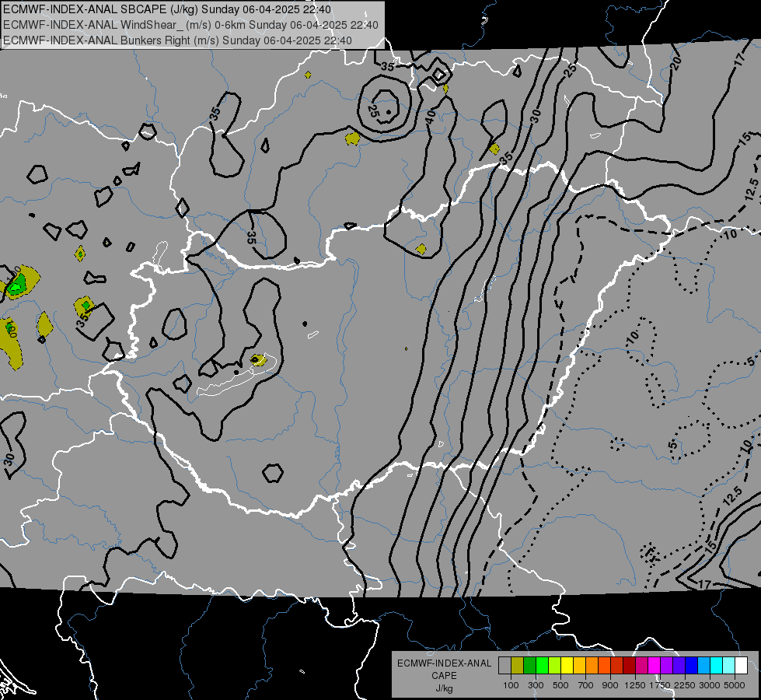
Task: Select the cyan legend swatch
Action: pyautogui.click(x=717, y=666)
